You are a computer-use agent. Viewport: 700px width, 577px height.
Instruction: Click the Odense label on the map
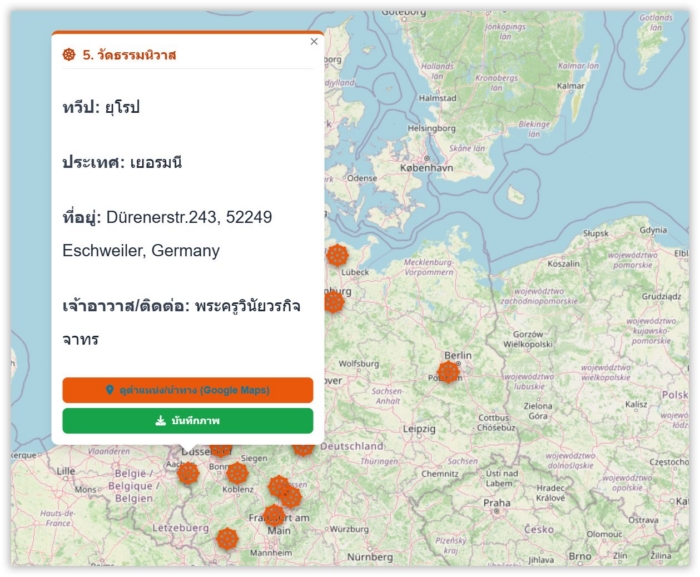click(362, 178)
